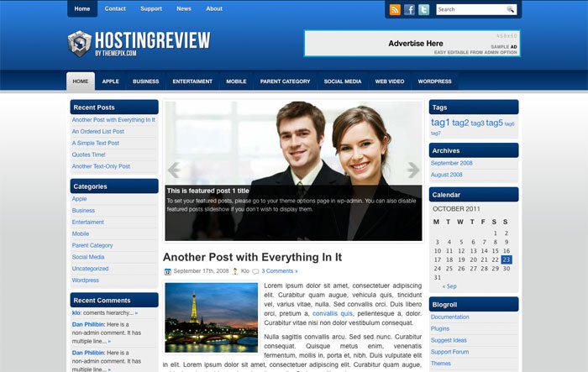Select the HOME category tab
This screenshot has width=588, height=372.
81,81
